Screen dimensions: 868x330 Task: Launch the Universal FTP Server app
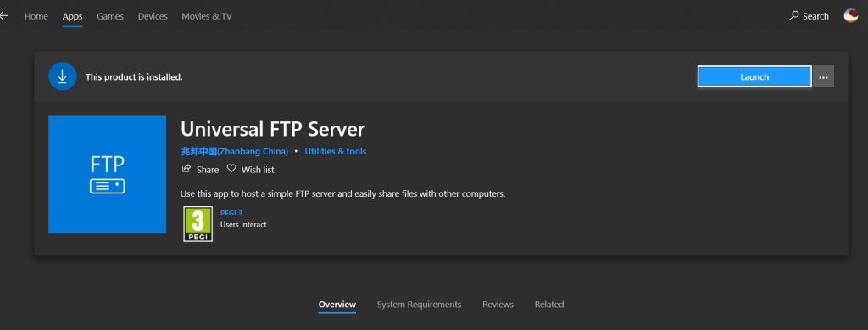(754, 76)
